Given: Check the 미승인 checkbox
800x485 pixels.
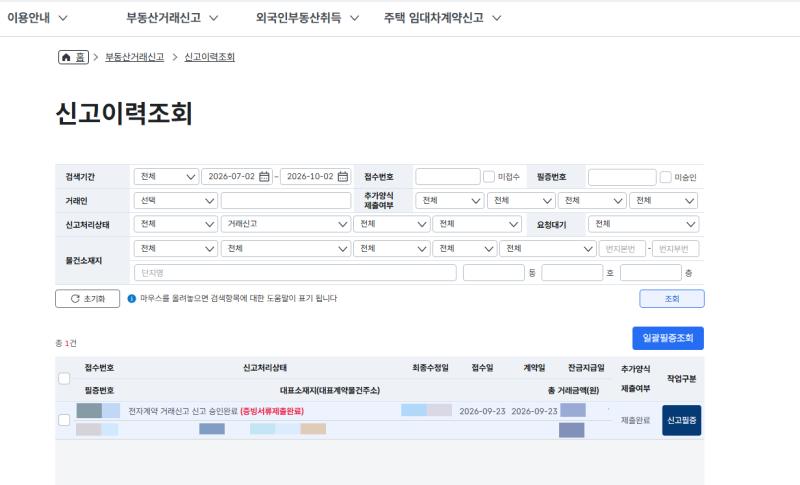Looking at the screenshot, I should [x=665, y=177].
